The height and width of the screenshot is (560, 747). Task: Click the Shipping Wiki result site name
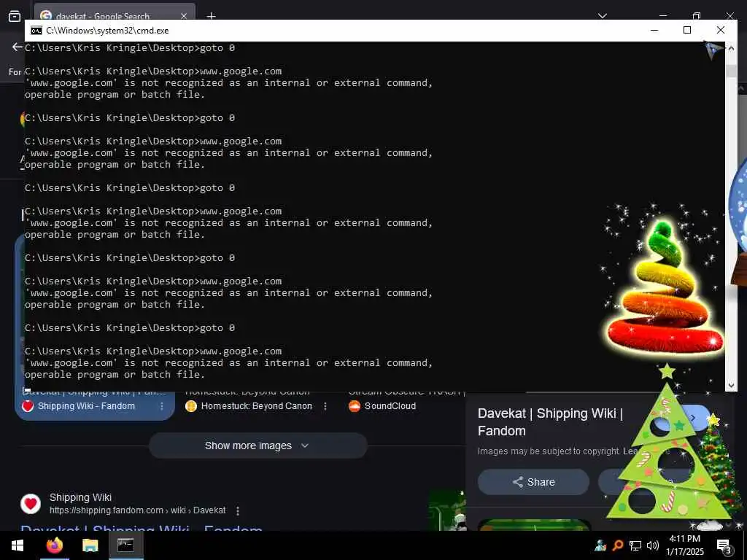(80, 497)
